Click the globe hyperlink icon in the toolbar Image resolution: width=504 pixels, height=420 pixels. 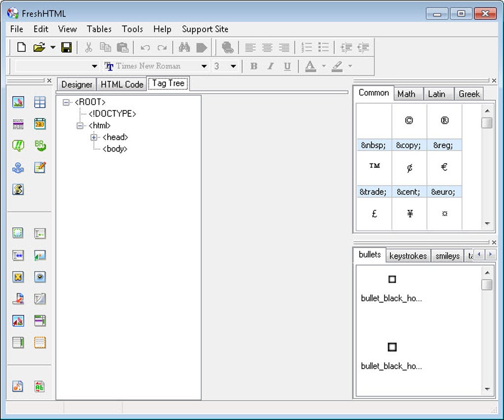click(x=228, y=47)
